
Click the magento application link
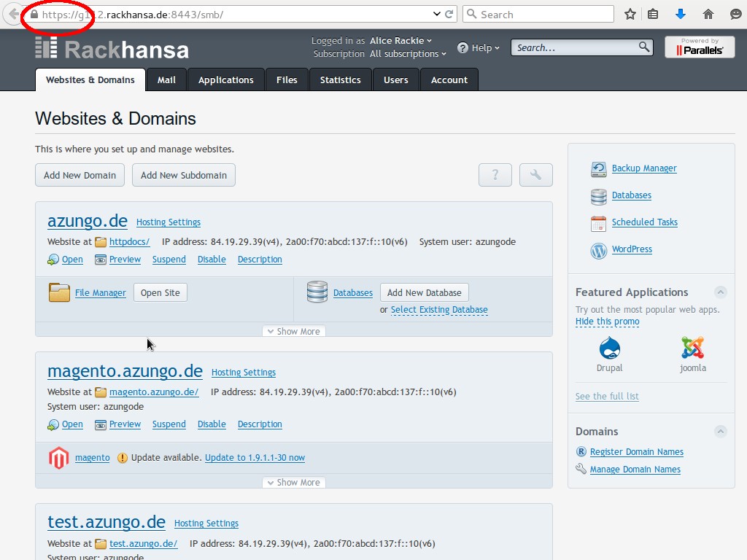[93, 458]
